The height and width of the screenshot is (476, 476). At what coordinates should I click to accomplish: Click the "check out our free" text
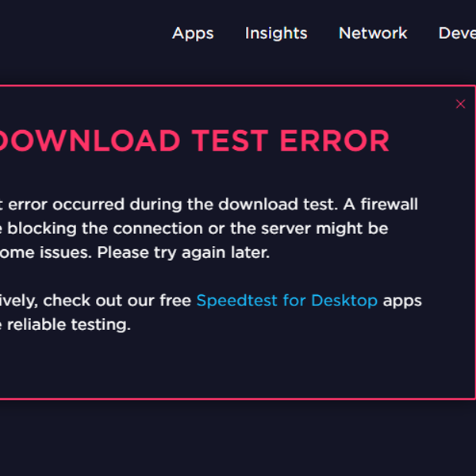pyautogui.click(x=117, y=301)
